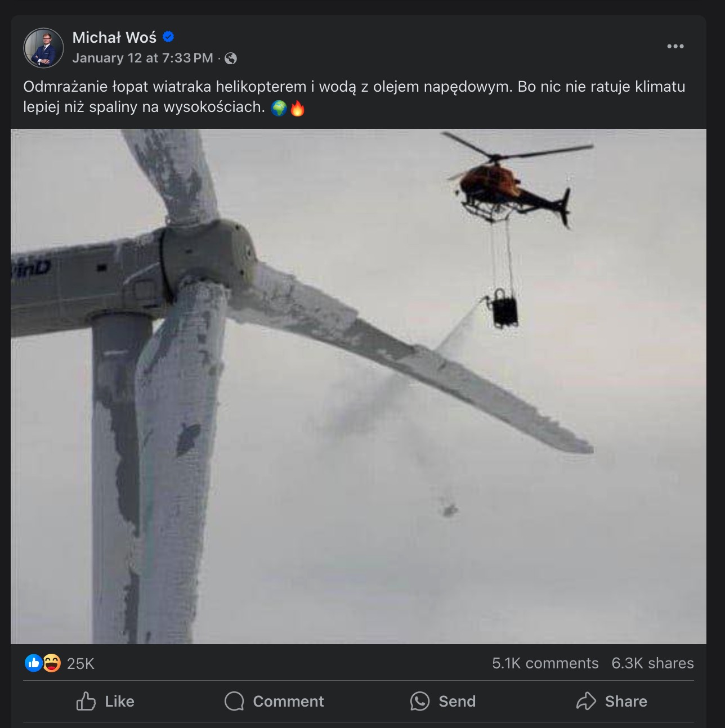View the 25K reactions list
725x728 pixels.
pyautogui.click(x=80, y=664)
